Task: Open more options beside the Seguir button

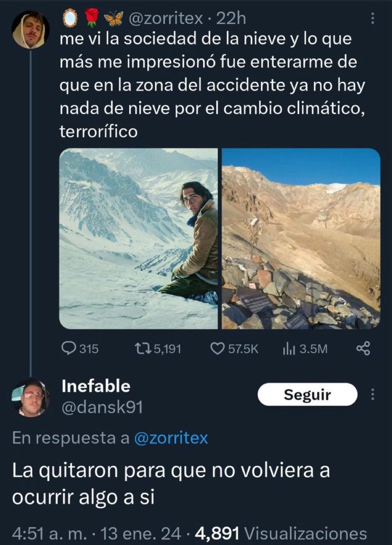Action: [x=373, y=395]
